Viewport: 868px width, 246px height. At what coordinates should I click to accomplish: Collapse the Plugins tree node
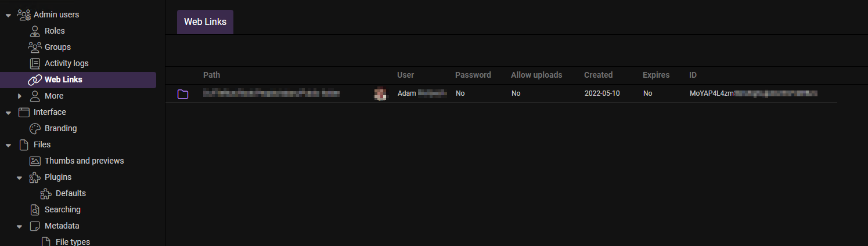coord(19,178)
